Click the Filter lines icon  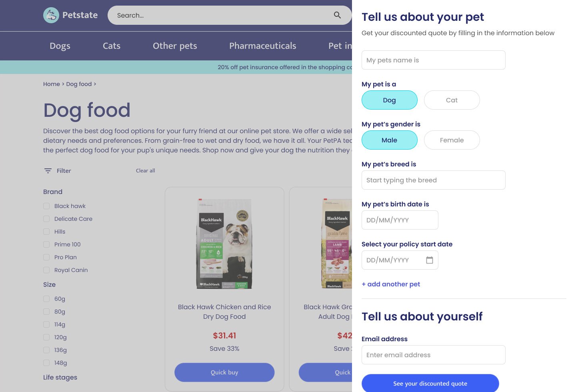48,171
